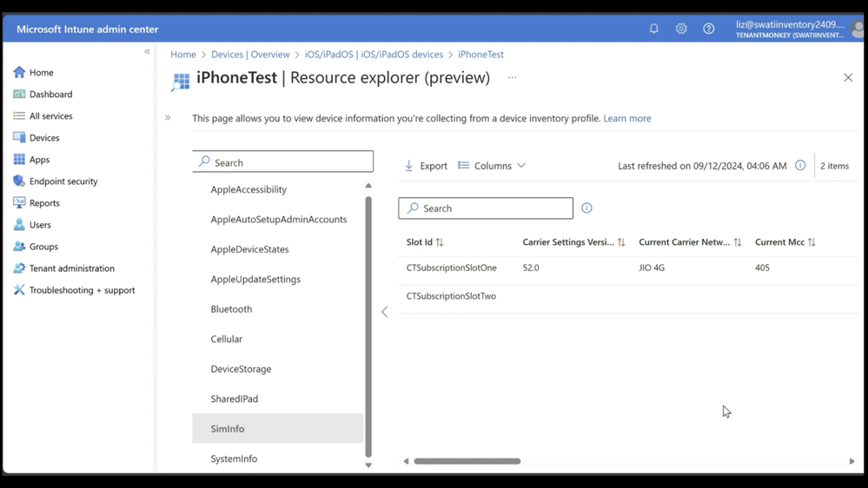
Task: Close the Resource explorer pane with X
Action: pyautogui.click(x=848, y=77)
